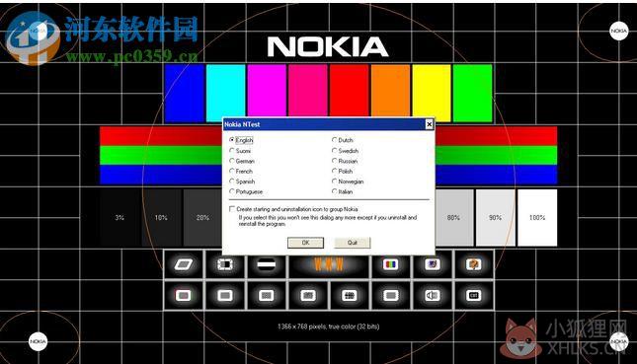Click the Quit button
Viewport: 637px width, 364px height.
pos(353,243)
